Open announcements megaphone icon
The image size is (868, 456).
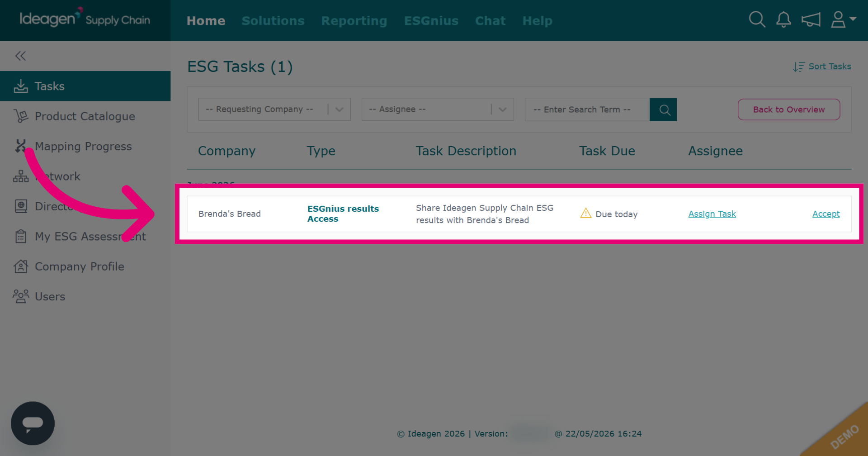(x=811, y=19)
